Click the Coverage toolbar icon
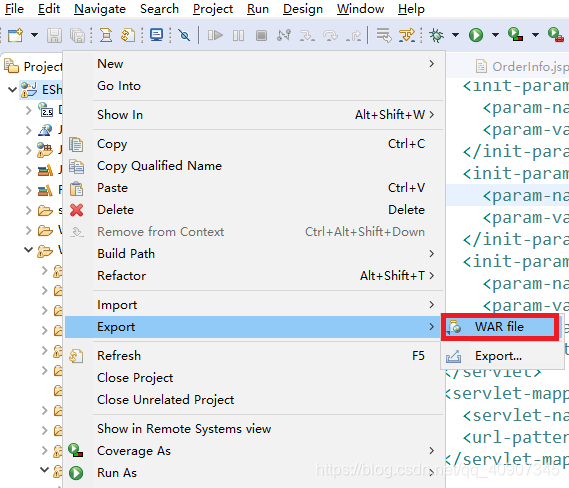The width and height of the screenshot is (569, 488). point(515,34)
